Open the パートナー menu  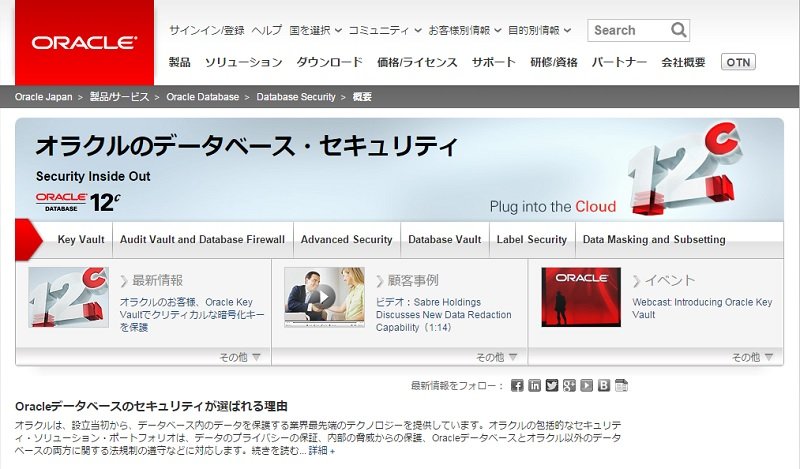(x=619, y=62)
